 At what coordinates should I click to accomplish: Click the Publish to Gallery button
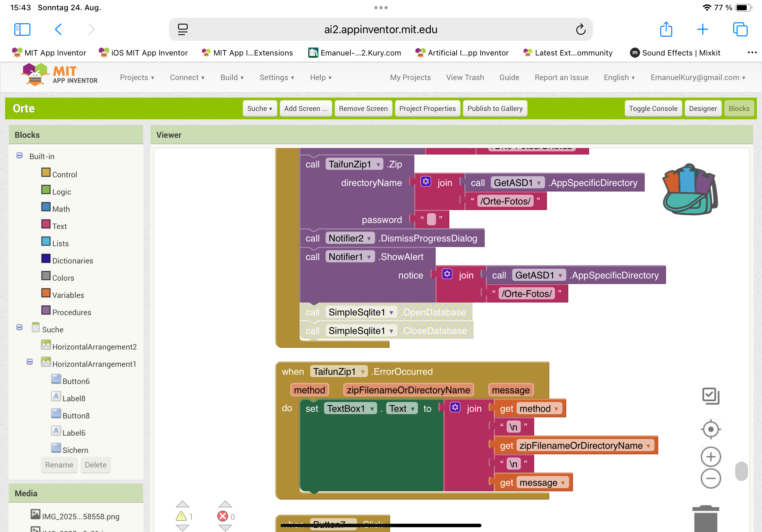[x=495, y=108]
